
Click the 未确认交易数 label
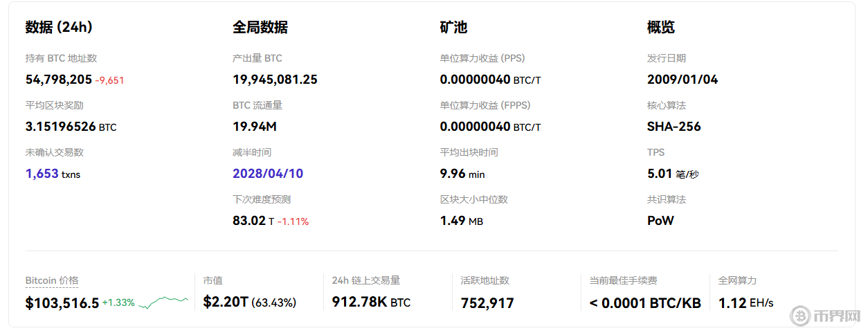55,152
